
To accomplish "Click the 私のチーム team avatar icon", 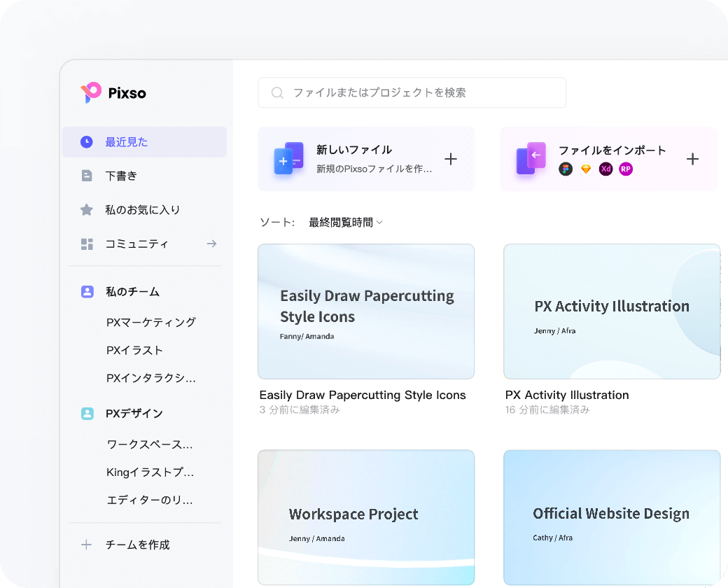I will click(87, 292).
